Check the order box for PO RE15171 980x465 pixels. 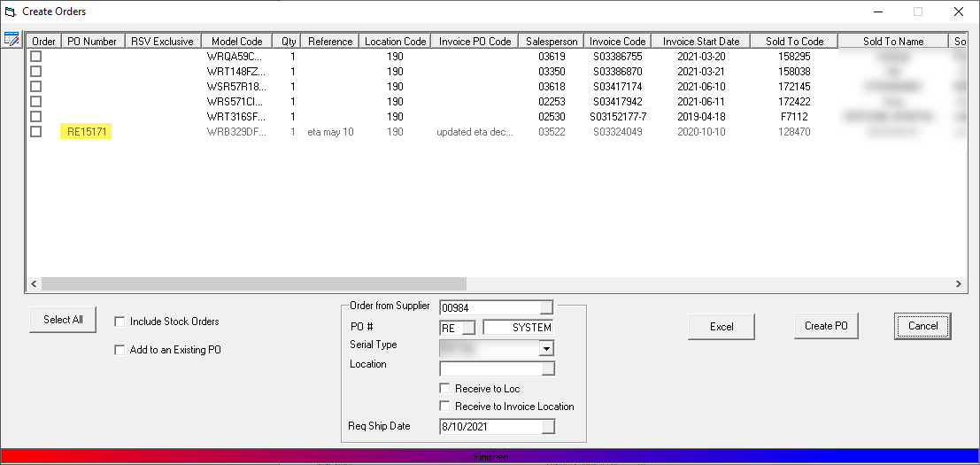coord(36,131)
